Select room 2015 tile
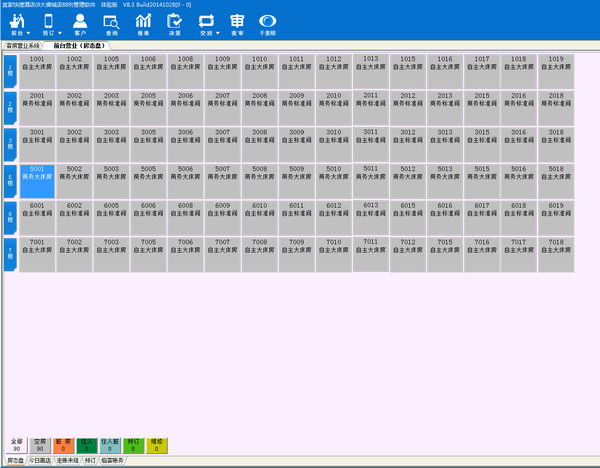The width and height of the screenshot is (600, 468). click(x=482, y=108)
